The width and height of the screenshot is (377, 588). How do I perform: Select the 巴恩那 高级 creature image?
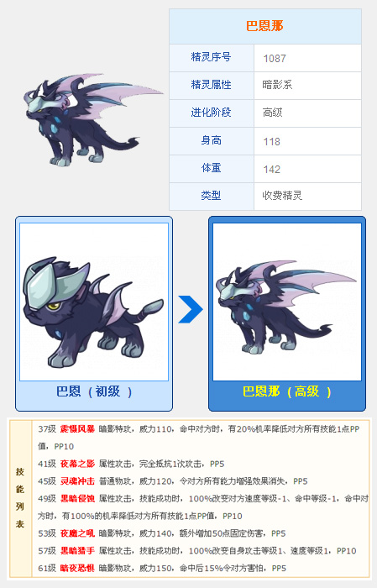(x=286, y=302)
